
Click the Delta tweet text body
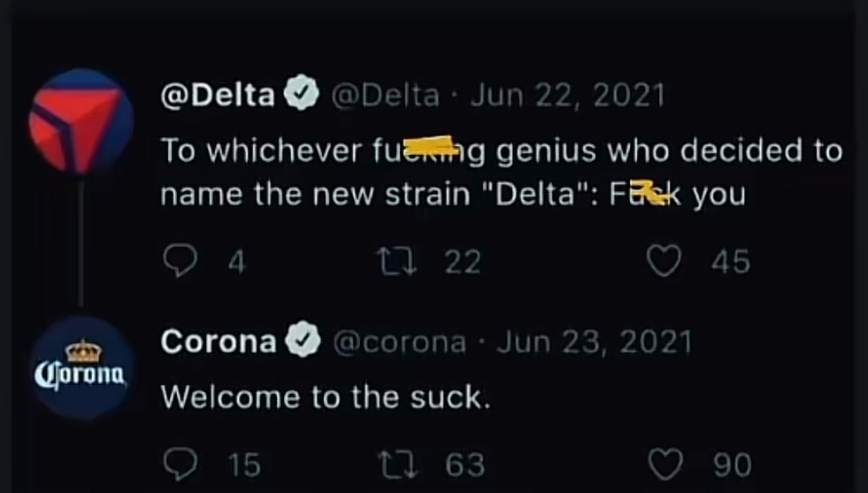(495, 173)
